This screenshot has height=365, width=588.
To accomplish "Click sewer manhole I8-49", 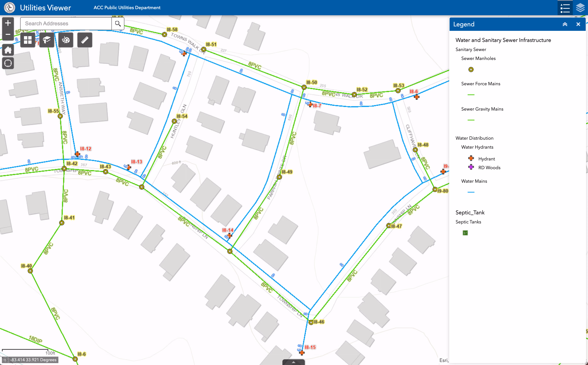I will click(279, 177).
